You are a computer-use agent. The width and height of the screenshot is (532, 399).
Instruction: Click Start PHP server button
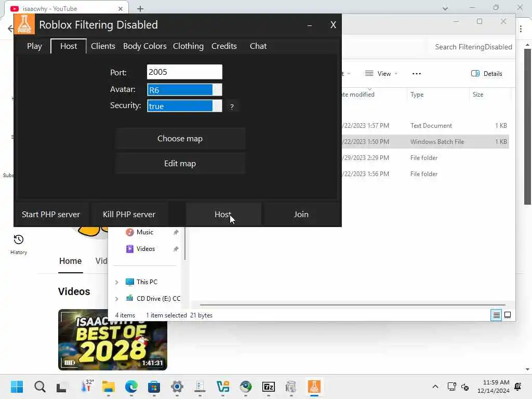tap(51, 215)
